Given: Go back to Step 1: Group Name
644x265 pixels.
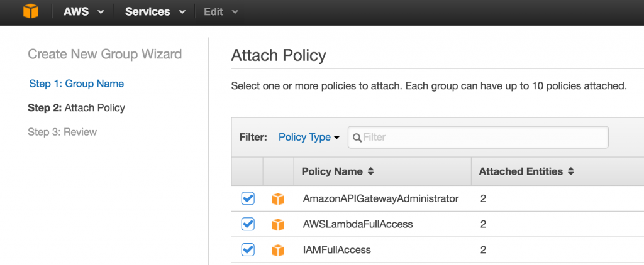Looking at the screenshot, I should 76,84.
